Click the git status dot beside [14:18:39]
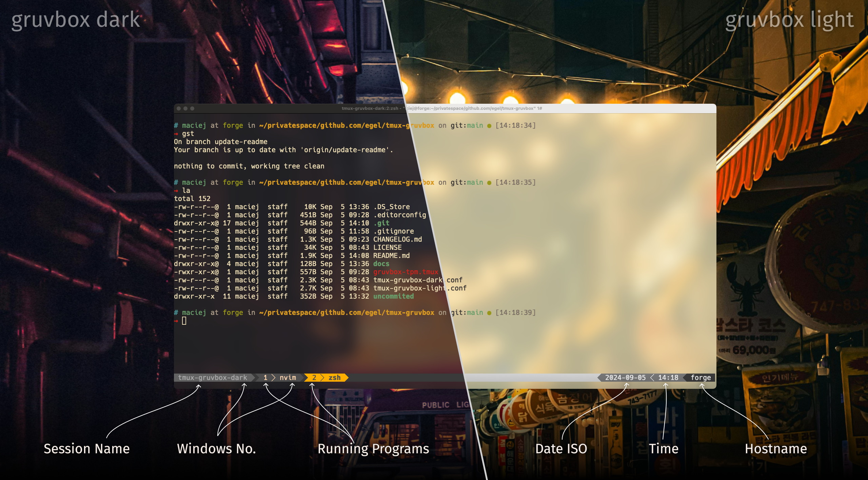 (x=489, y=313)
